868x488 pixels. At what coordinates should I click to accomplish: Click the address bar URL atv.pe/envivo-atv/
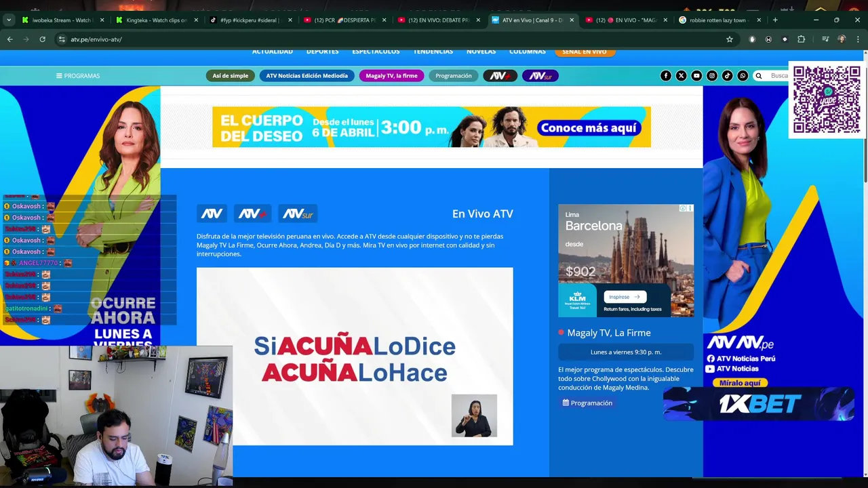point(96,39)
